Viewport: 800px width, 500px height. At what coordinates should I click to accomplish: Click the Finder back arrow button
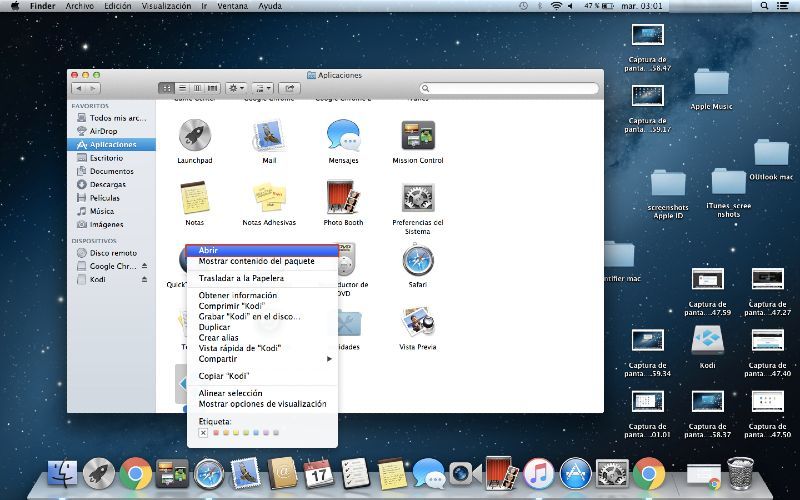[78, 88]
